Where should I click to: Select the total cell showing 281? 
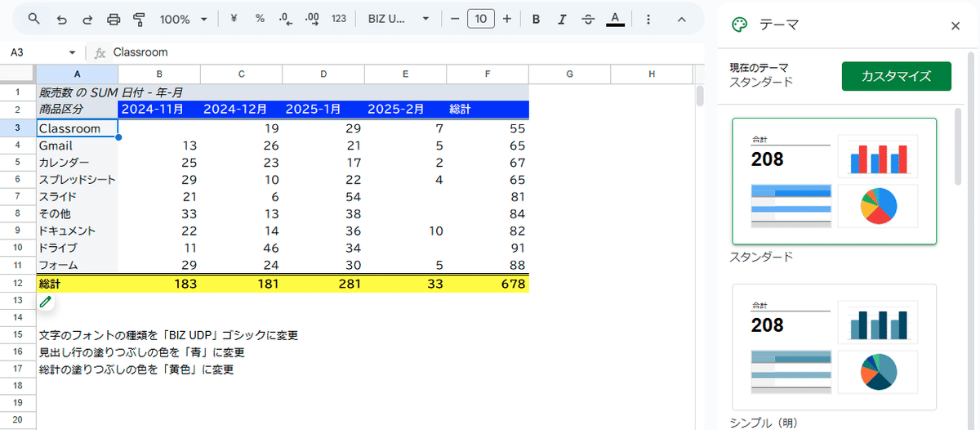click(x=323, y=284)
